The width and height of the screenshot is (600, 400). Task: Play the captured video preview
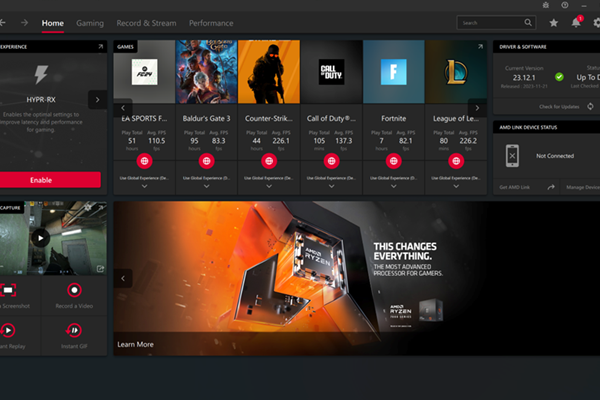click(x=40, y=238)
